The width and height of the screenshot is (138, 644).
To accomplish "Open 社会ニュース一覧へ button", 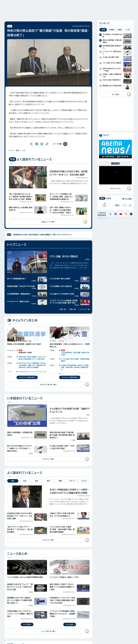I will coord(48,222).
